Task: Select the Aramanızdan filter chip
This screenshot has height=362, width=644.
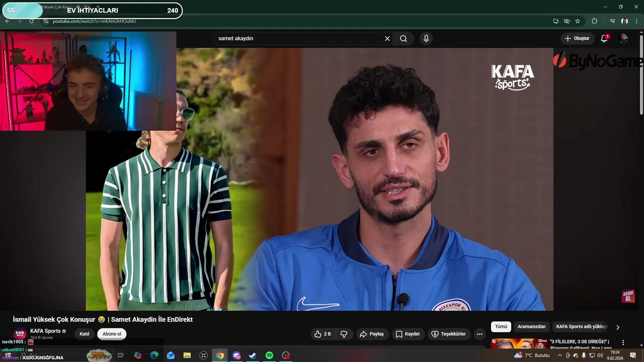Action: click(x=531, y=326)
